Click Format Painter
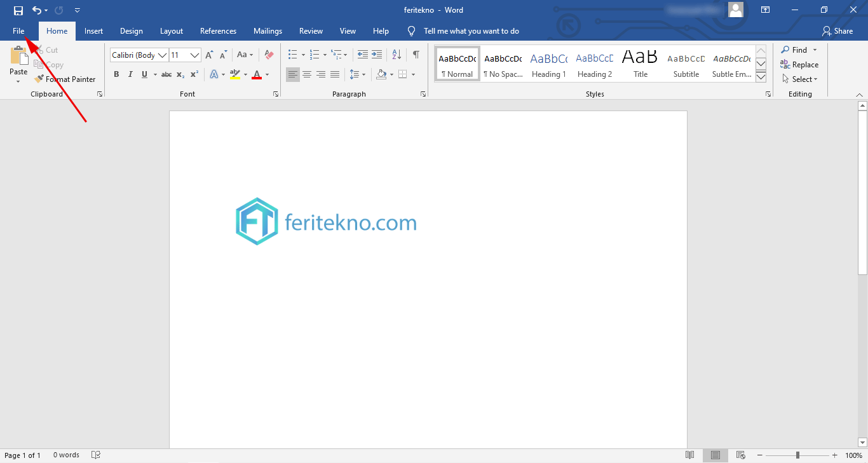 65,79
